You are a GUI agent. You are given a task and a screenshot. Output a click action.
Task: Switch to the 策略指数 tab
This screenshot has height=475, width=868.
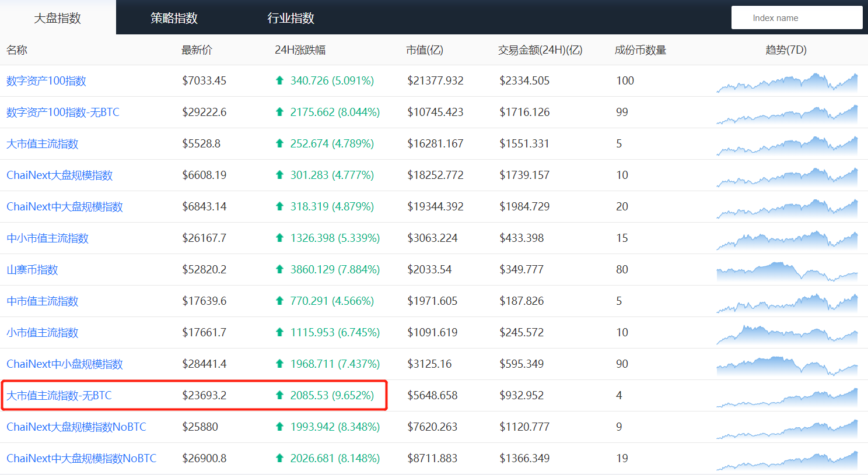pos(173,18)
